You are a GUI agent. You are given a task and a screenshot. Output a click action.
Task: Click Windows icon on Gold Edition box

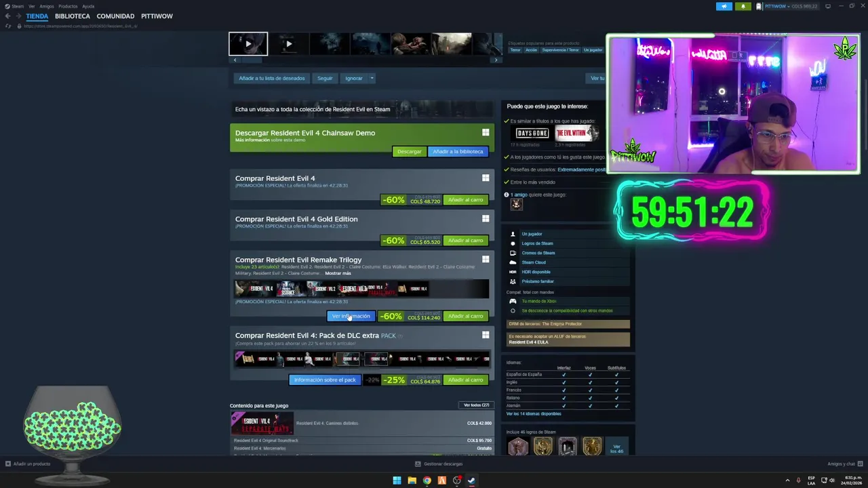coord(486,219)
